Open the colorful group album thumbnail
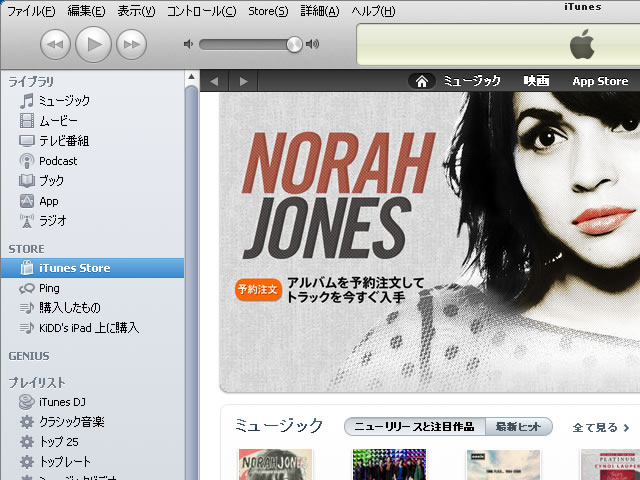This screenshot has height=480, width=640. tap(389, 464)
